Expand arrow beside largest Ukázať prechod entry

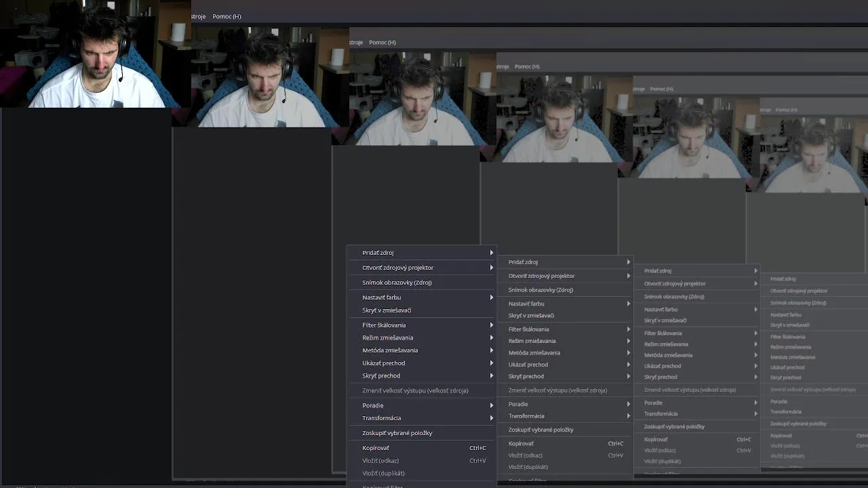point(492,363)
